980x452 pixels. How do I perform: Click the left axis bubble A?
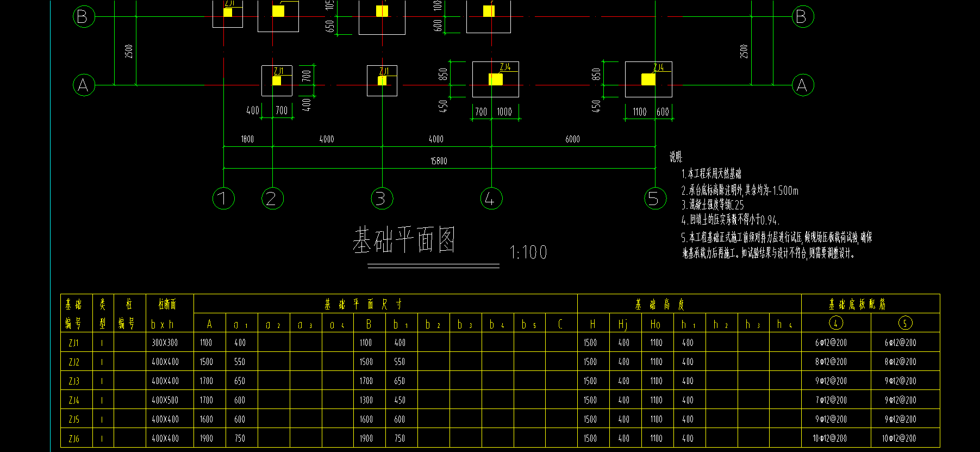84,85
